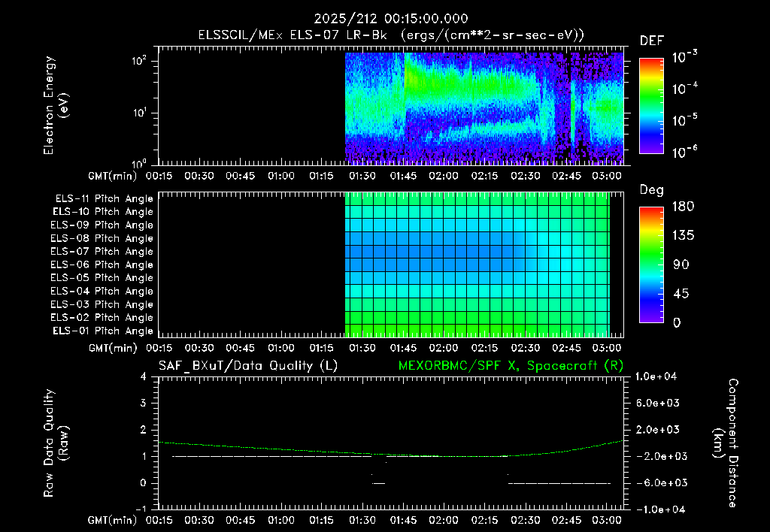Click the 10^0 tick on the electron energy axis
The width and height of the screenshot is (770, 532).
(x=139, y=165)
